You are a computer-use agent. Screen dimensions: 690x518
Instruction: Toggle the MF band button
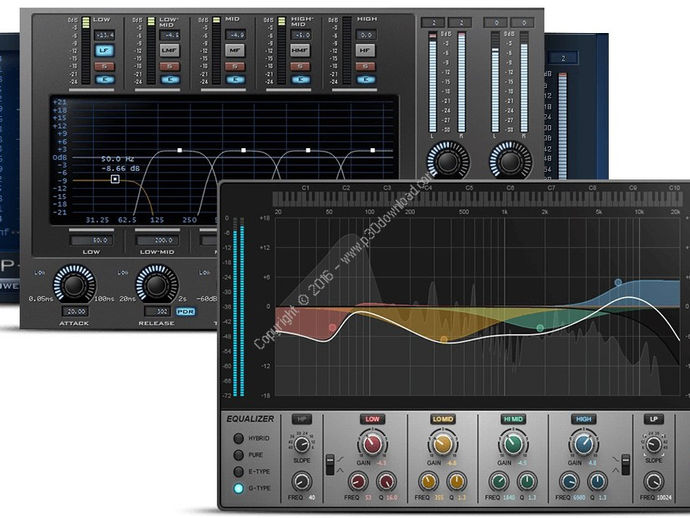click(x=235, y=50)
